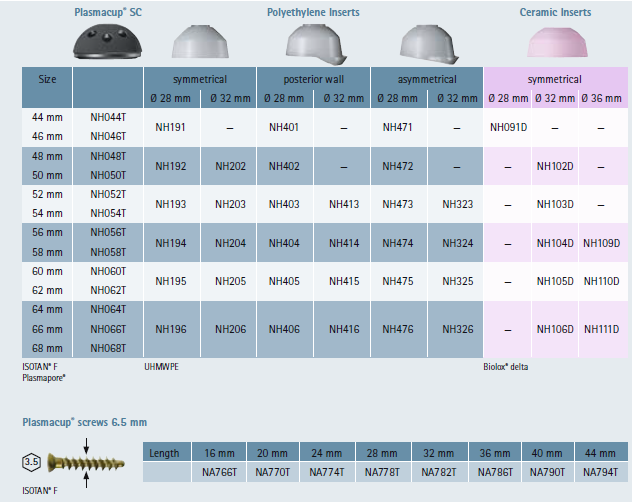Select cup code NH048T

click(108, 156)
